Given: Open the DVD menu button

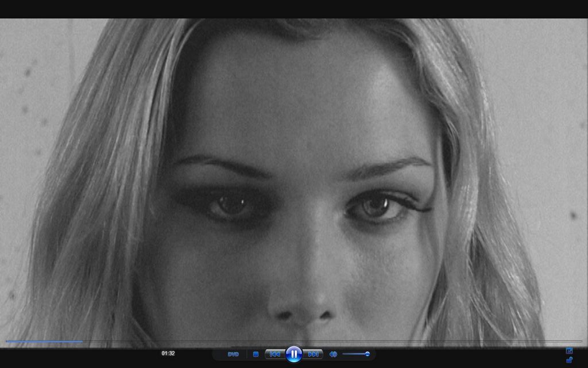Looking at the screenshot, I should [x=233, y=354].
